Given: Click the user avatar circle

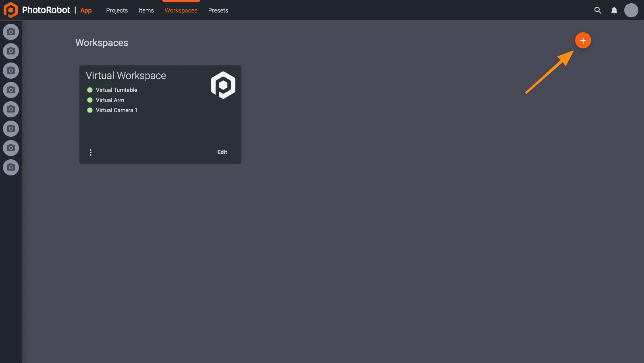Looking at the screenshot, I should [631, 10].
